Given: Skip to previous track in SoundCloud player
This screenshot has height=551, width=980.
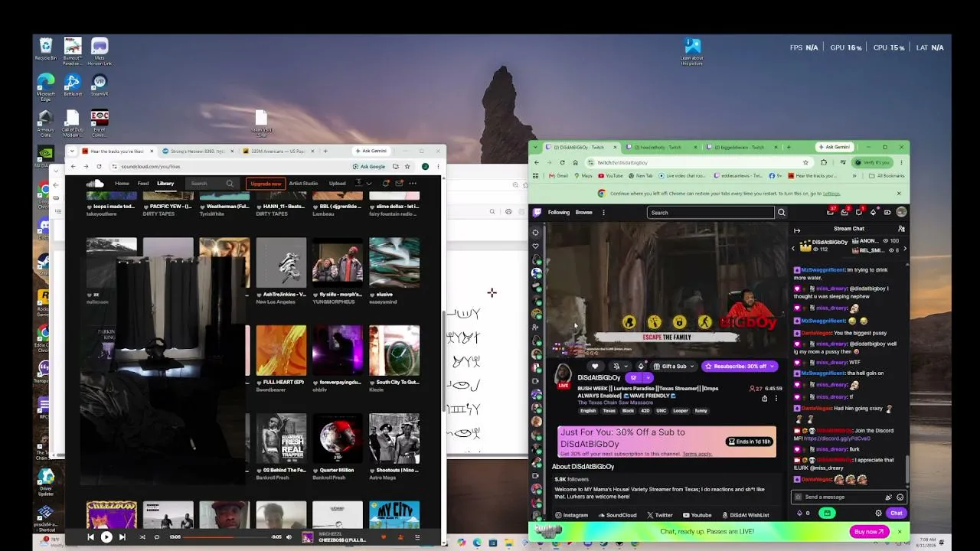Looking at the screenshot, I should [90, 537].
